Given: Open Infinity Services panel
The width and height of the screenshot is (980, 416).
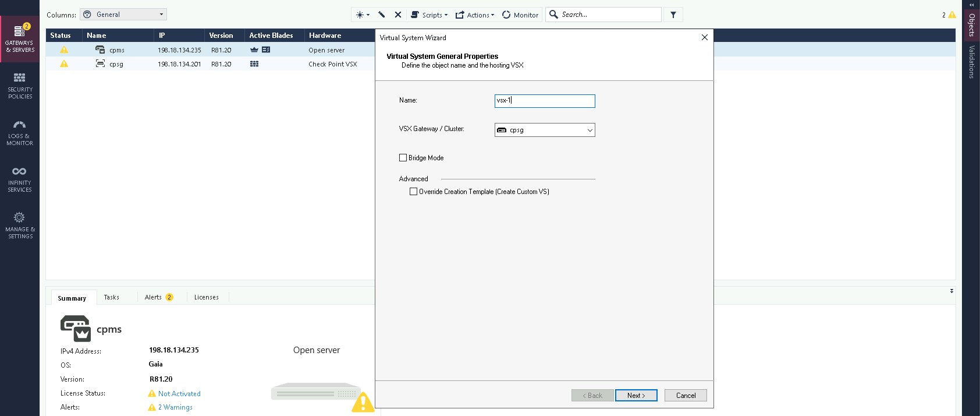Looking at the screenshot, I should 20,179.
